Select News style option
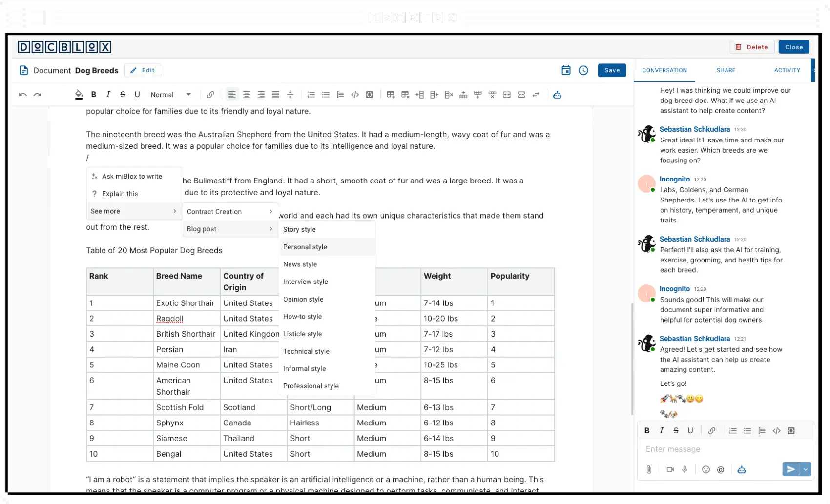 pos(327,264)
